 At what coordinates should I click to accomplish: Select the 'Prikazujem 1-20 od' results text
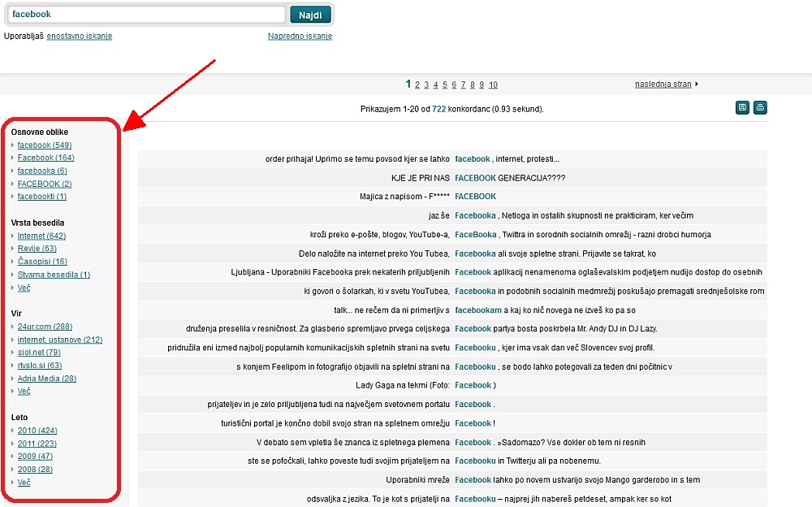click(x=395, y=109)
